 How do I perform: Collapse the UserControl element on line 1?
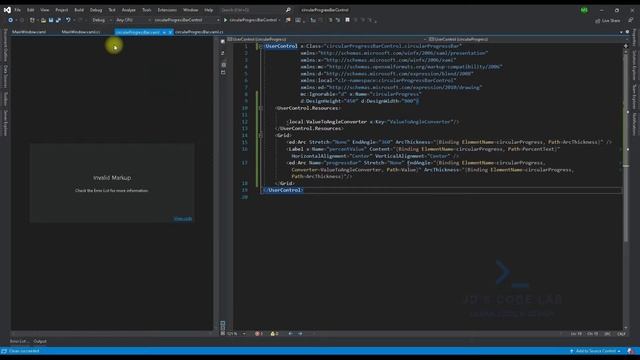[260, 47]
